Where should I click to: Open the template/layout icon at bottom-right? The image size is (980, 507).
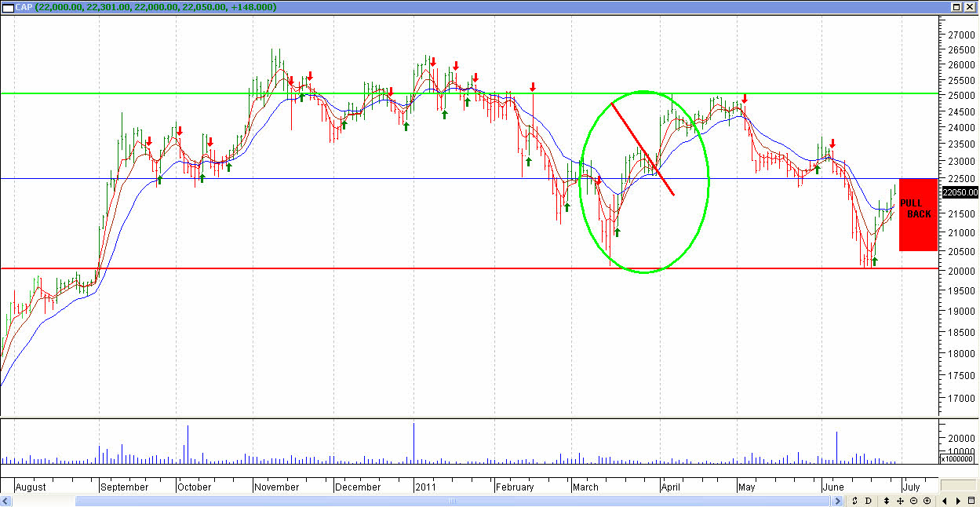click(971, 501)
